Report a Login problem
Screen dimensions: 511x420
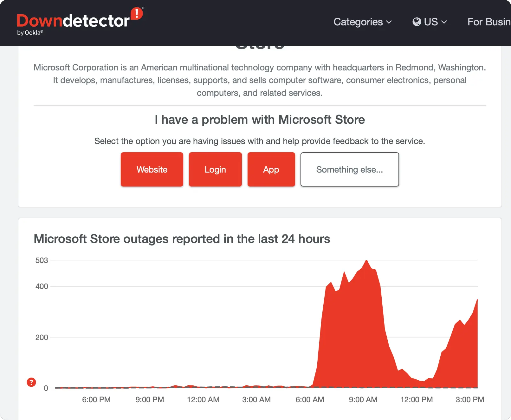[215, 169]
